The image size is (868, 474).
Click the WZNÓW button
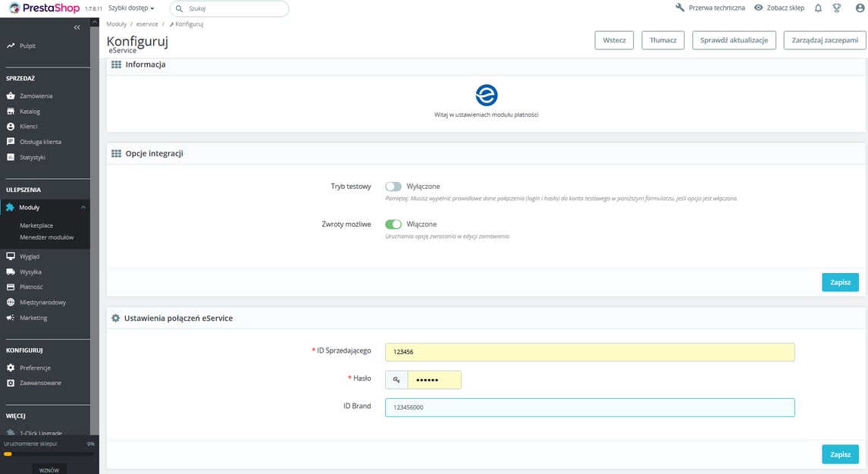pyautogui.click(x=49, y=469)
